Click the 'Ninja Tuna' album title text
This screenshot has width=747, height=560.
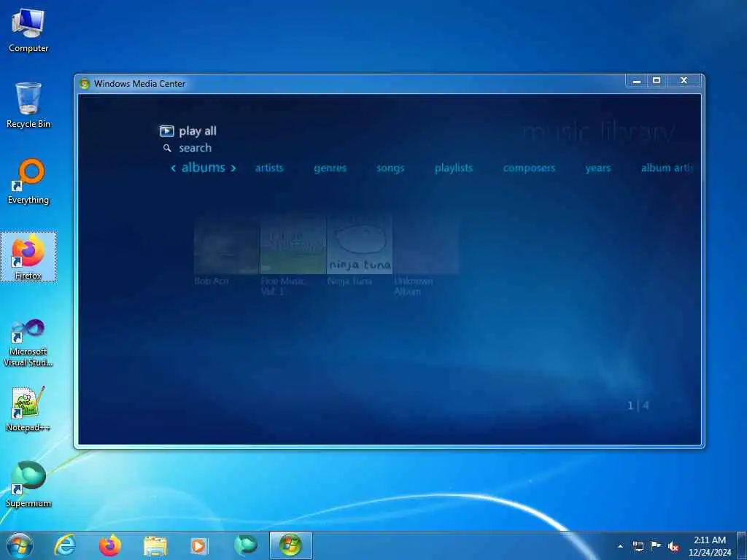[349, 281]
